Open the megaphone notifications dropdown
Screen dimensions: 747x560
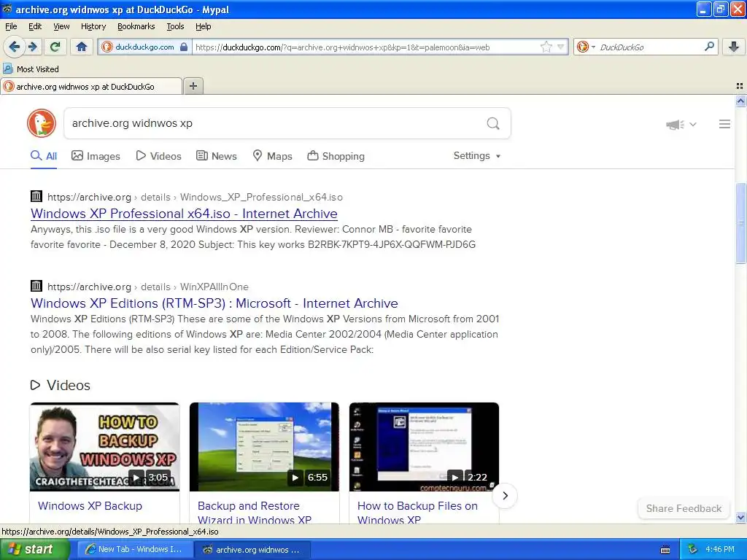pos(681,124)
